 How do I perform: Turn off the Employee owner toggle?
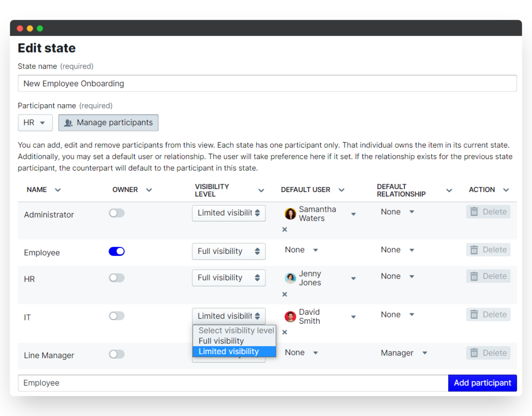117,251
